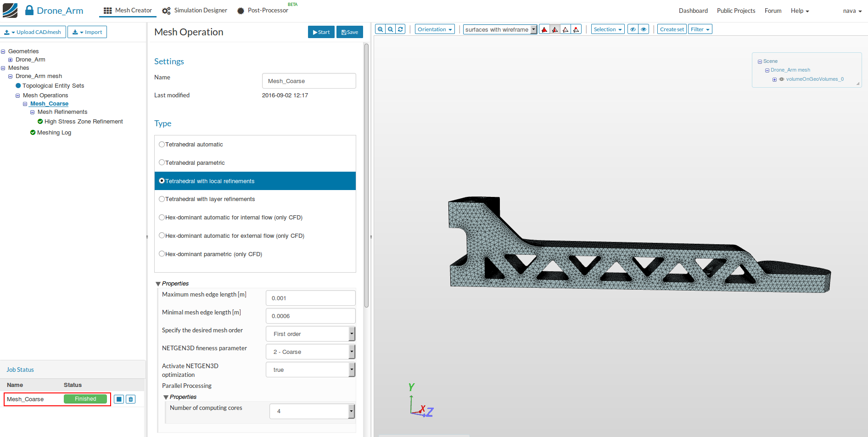
Task: Expand volumeOnGeoVolumes_0 in scene tree
Action: (774, 79)
